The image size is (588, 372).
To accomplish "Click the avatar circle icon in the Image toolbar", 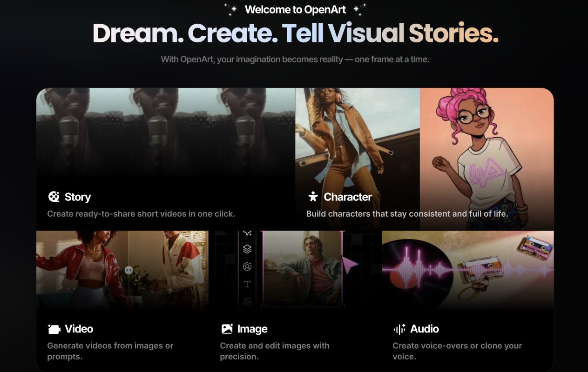I will pos(247,267).
